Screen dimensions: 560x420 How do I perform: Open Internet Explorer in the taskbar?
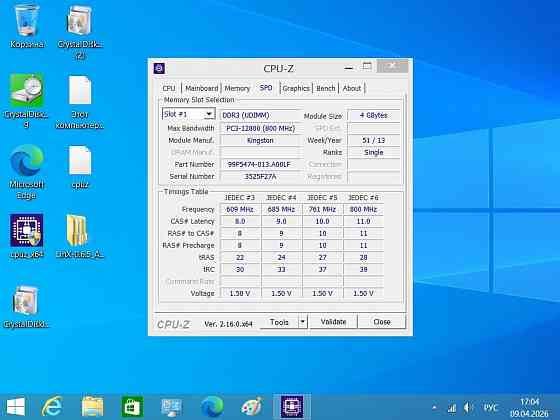(x=52, y=406)
